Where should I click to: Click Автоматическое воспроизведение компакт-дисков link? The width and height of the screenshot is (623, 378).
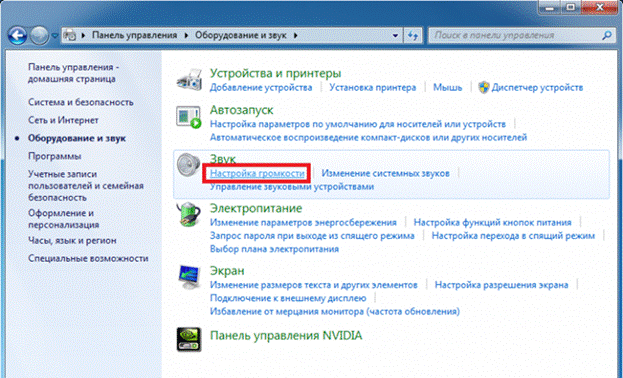368,138
